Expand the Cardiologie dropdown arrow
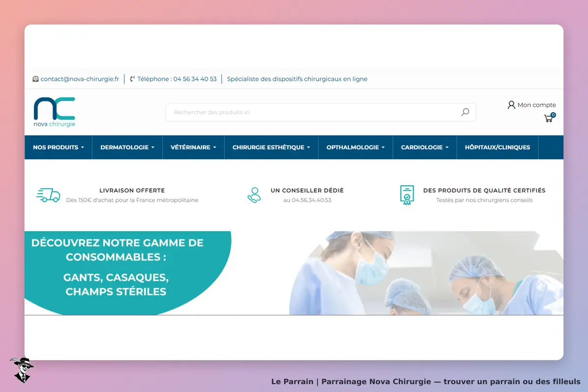588x392 pixels. point(447,147)
